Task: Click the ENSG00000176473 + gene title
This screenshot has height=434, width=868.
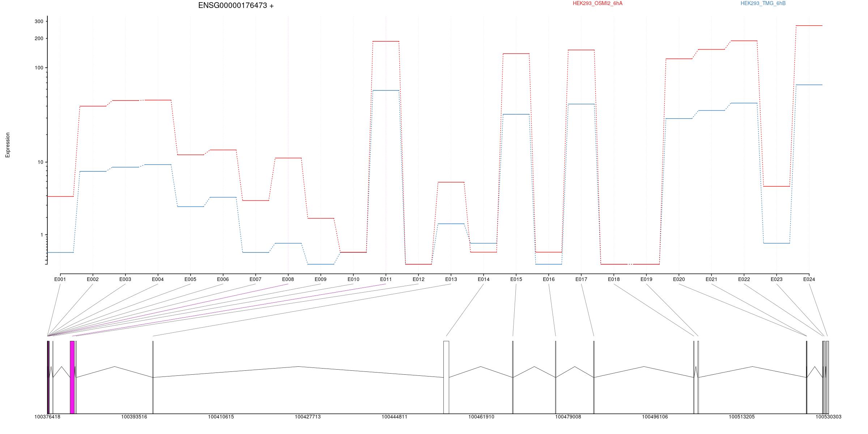Action: tap(236, 6)
